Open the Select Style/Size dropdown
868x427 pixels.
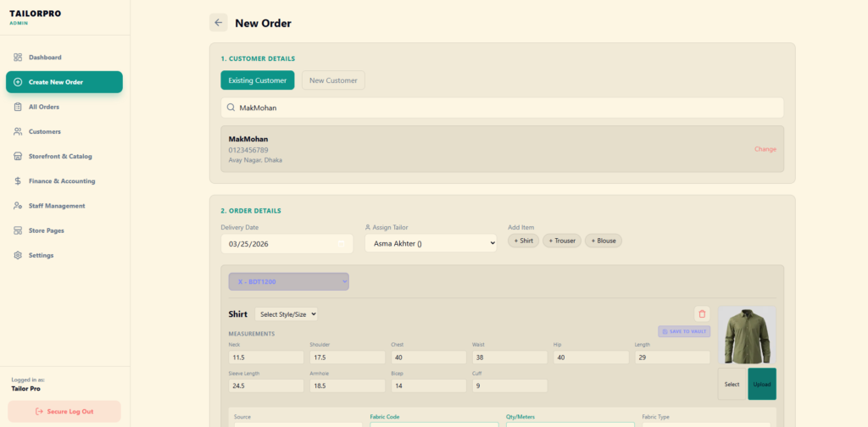click(x=287, y=313)
